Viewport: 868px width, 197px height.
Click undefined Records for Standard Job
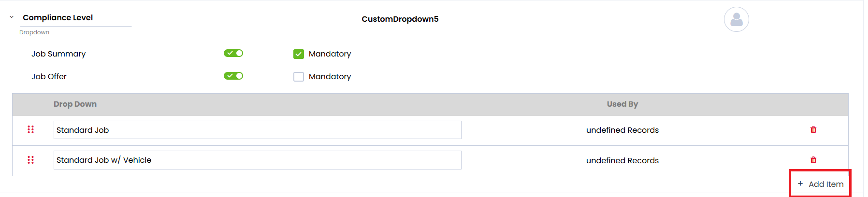click(622, 130)
